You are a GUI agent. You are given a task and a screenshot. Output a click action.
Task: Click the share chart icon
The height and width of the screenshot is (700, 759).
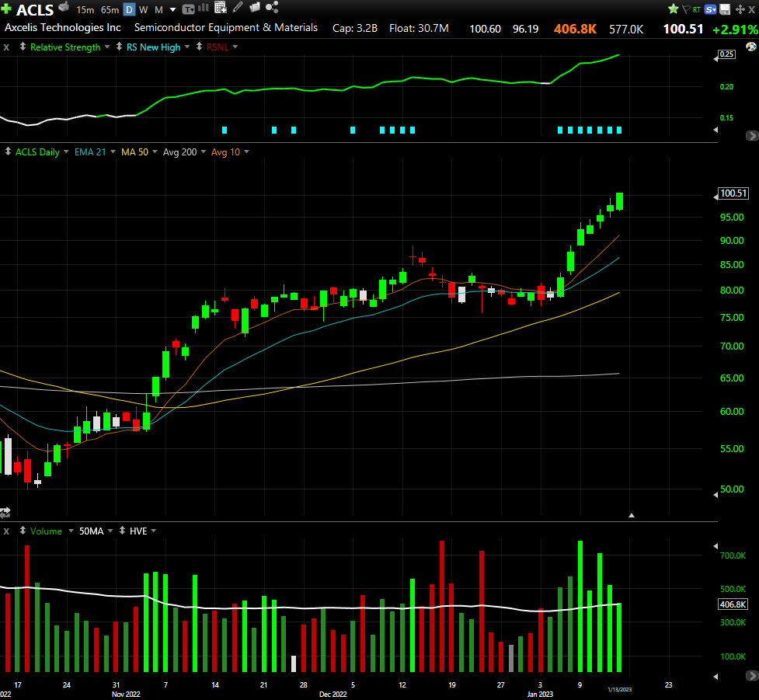click(272, 7)
